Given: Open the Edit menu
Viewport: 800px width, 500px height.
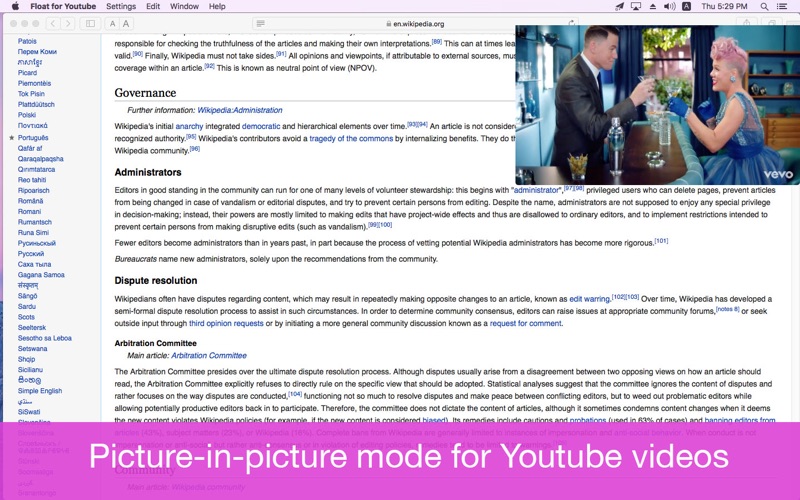Looking at the screenshot, I should click(x=153, y=6).
